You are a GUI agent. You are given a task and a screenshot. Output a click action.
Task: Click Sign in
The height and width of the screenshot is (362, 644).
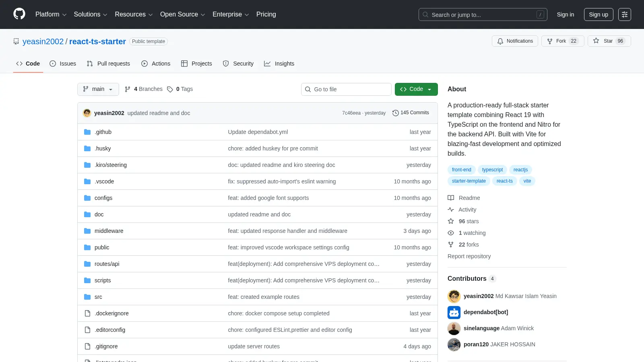pos(566,14)
